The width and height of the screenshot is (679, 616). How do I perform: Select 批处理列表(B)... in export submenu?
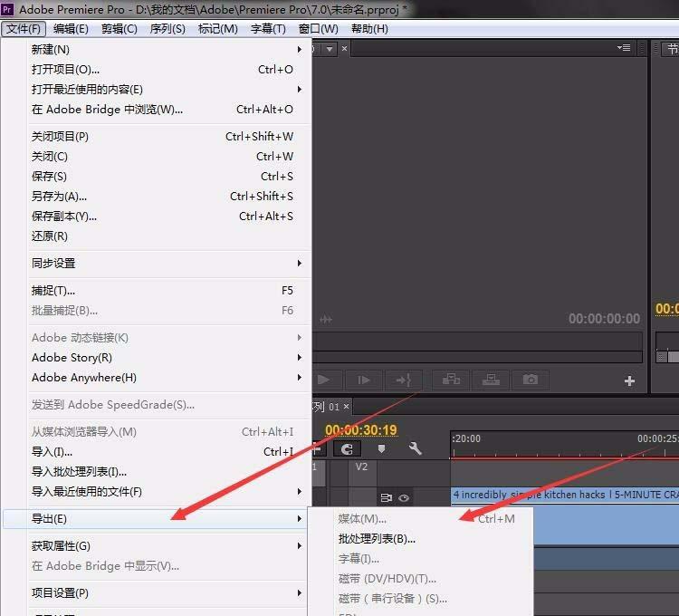coord(377,539)
